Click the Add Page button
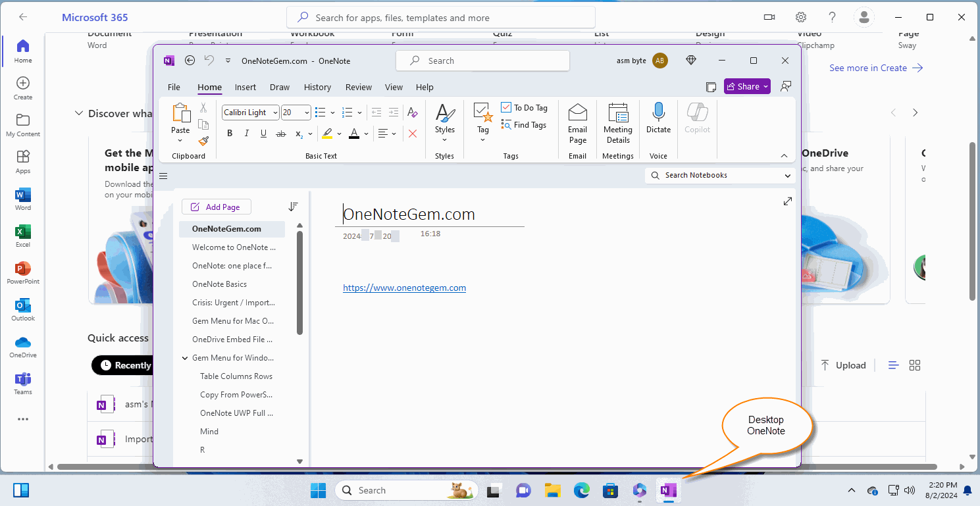 217,207
